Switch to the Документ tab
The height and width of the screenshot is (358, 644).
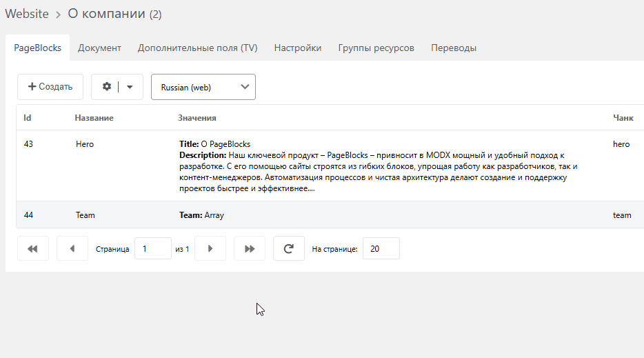(x=99, y=48)
